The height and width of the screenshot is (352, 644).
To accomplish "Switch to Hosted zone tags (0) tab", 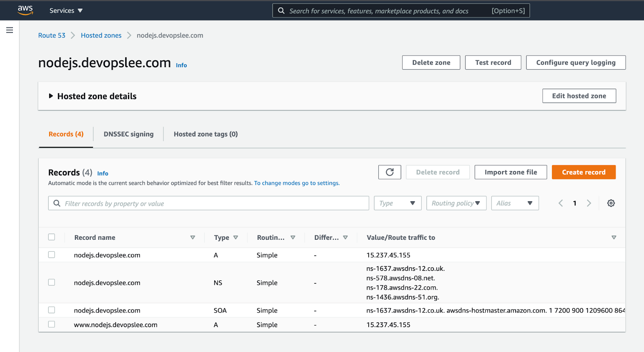I will (x=206, y=134).
